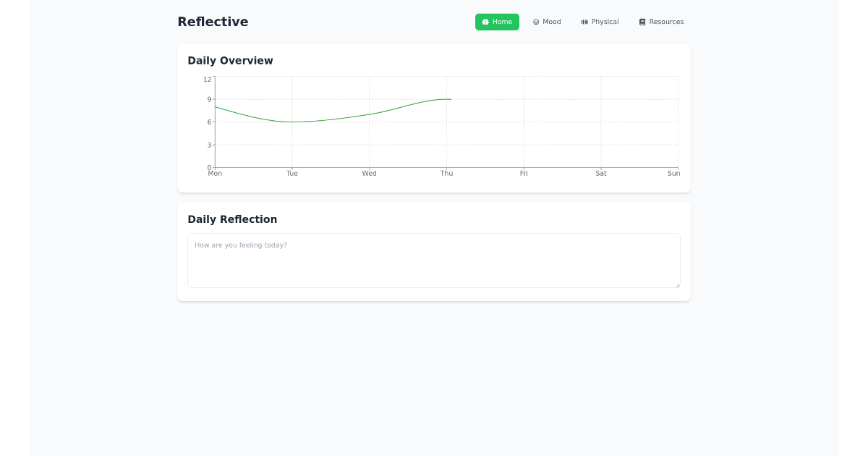Click the Reflective app title
This screenshot has height=456, width=868.
pyautogui.click(x=213, y=22)
